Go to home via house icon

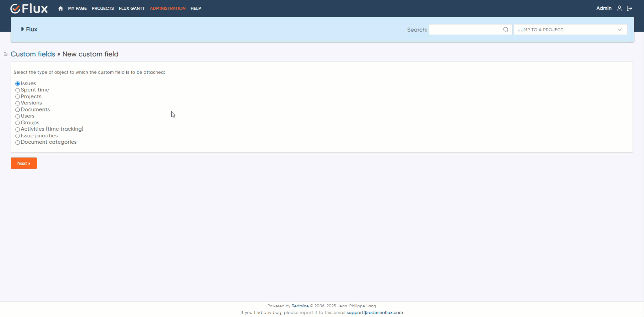(61, 8)
